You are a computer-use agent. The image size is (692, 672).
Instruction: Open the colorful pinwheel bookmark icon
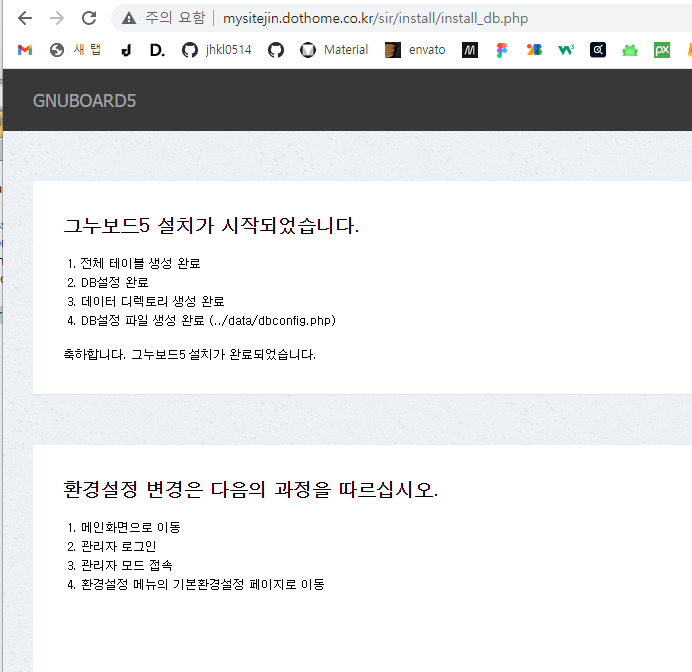[534, 50]
